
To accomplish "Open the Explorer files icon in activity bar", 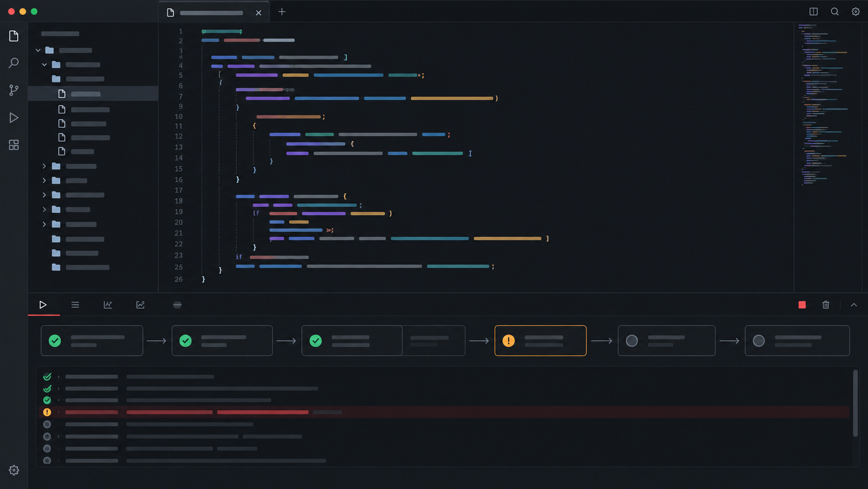I will [x=14, y=36].
